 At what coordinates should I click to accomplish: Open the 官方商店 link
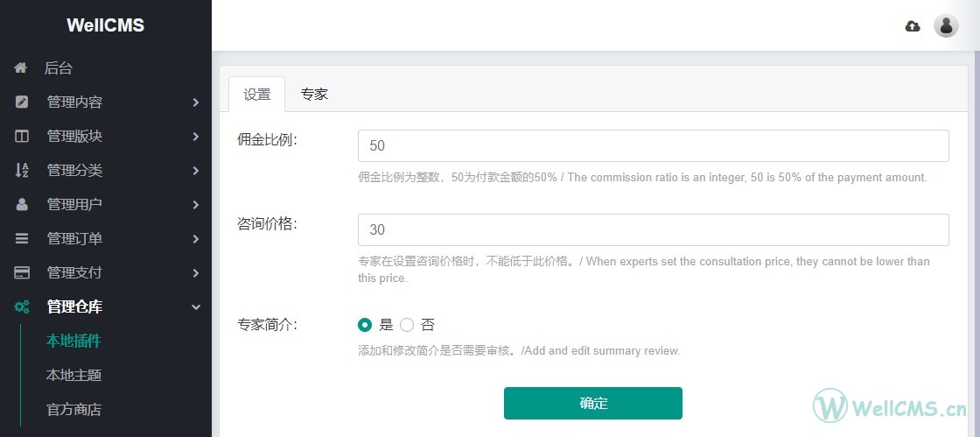coord(73,410)
